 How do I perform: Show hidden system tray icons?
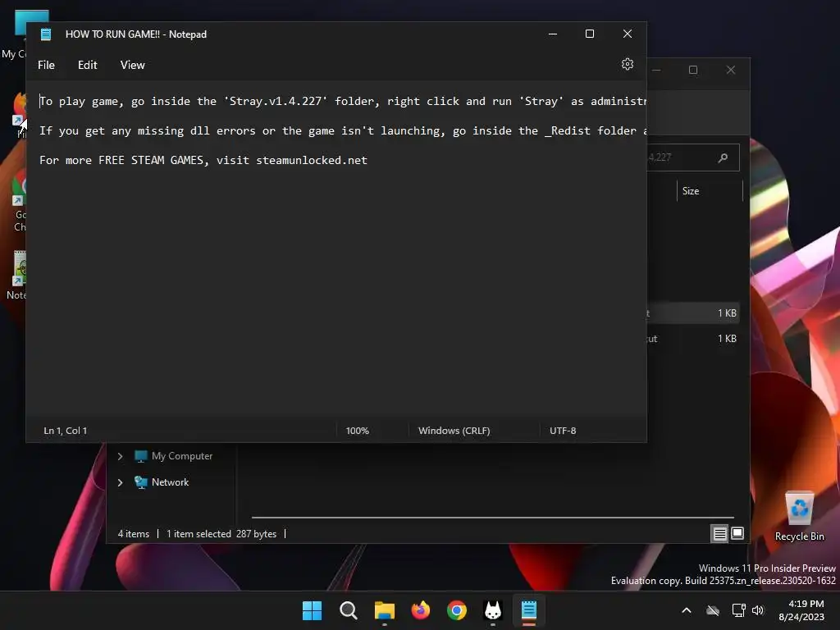[x=687, y=610]
